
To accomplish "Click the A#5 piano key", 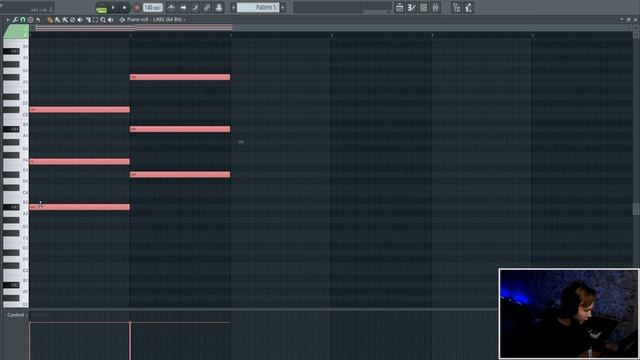I will tap(11, 51).
